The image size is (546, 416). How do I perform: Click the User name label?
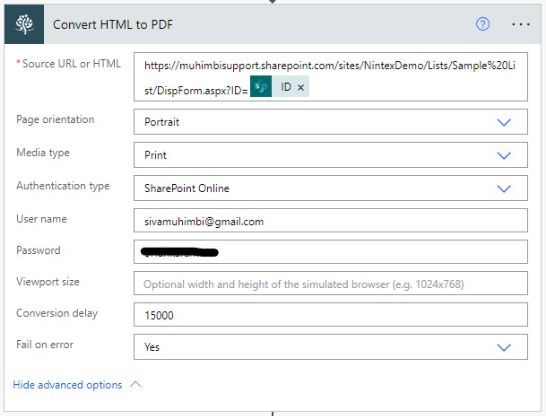click(x=41, y=219)
